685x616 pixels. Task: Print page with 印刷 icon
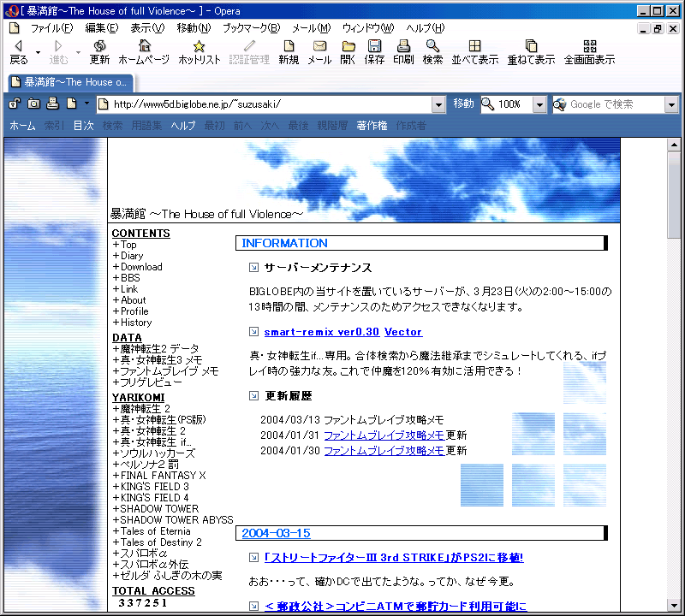tap(403, 46)
